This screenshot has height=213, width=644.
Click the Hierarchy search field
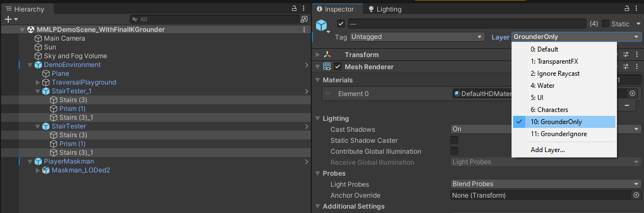click(x=215, y=19)
